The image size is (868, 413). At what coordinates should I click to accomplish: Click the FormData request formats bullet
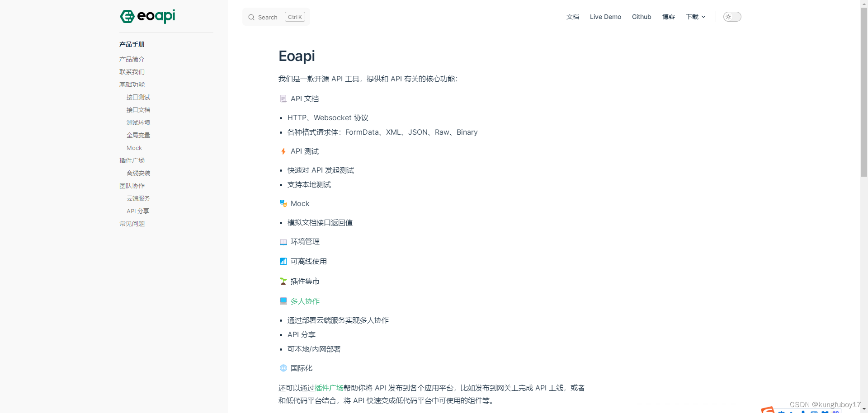coord(382,132)
